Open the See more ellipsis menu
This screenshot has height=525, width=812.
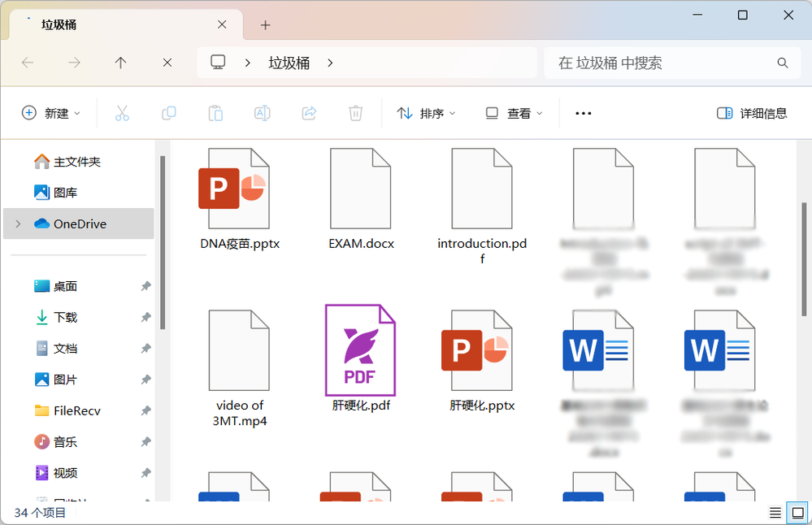pyautogui.click(x=583, y=114)
